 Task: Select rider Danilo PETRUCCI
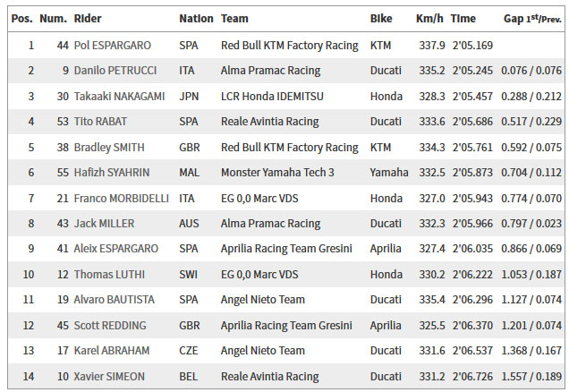(115, 71)
